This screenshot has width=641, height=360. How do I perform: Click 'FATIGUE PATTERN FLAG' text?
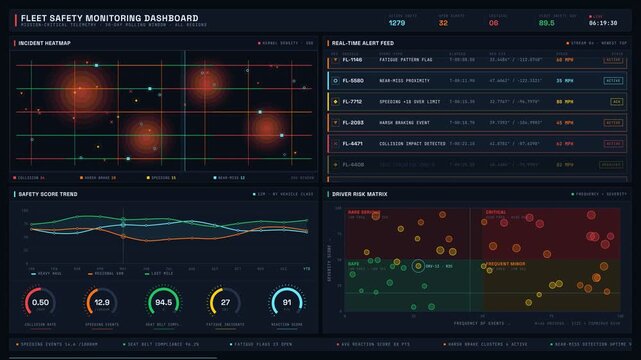[406, 60]
